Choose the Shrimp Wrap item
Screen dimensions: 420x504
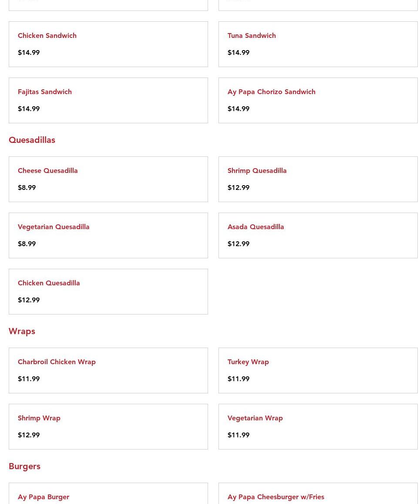click(x=108, y=426)
